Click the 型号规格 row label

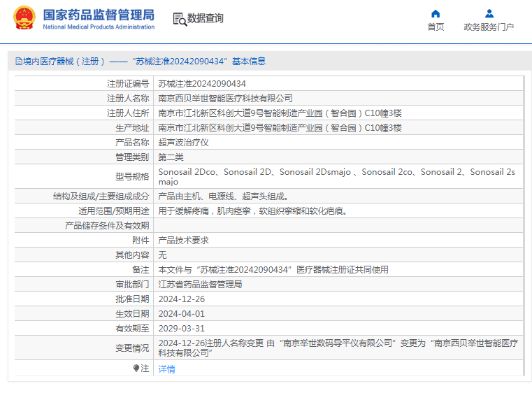coord(132,176)
